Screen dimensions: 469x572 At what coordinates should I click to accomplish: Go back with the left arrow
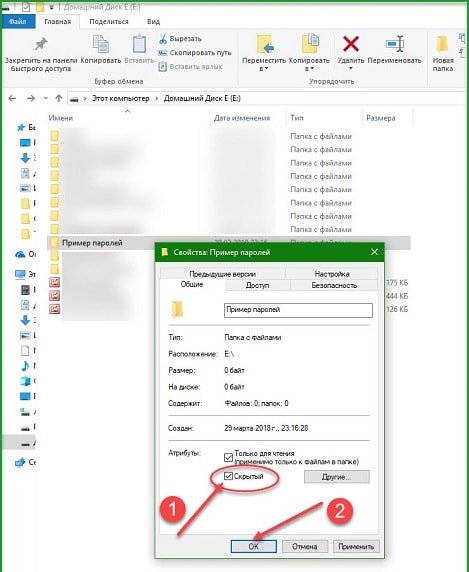coord(12,98)
